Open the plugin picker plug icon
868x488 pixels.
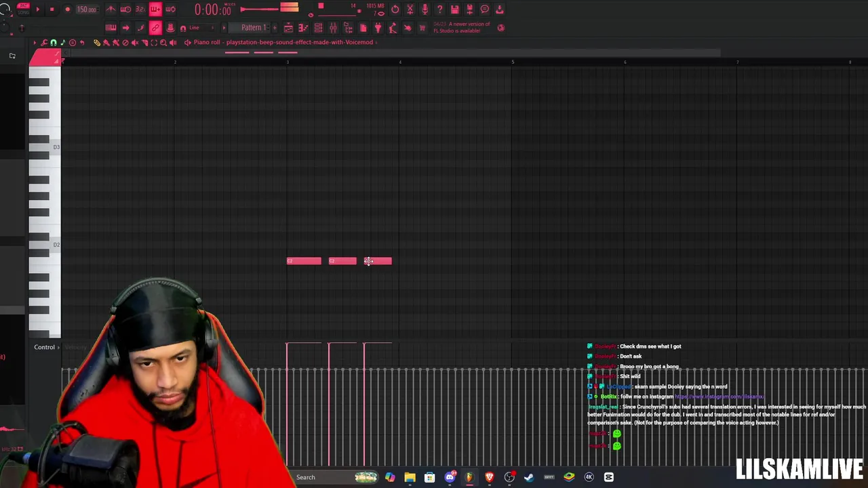(x=378, y=28)
